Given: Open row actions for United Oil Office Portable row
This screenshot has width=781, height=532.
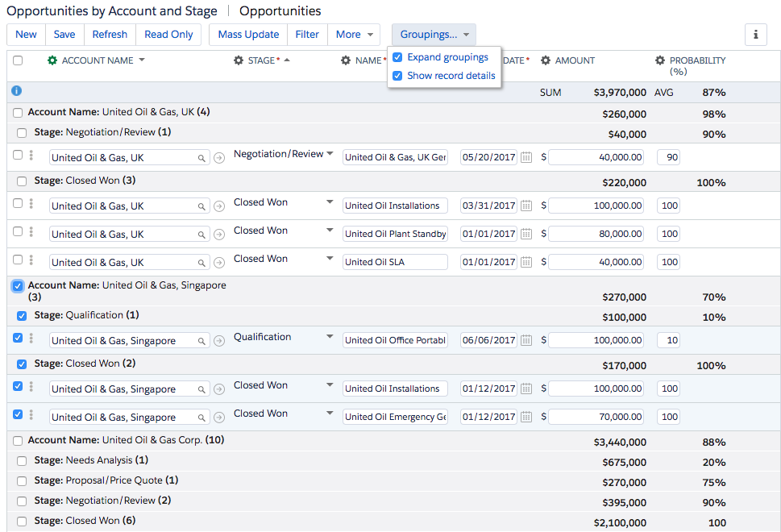Looking at the screenshot, I should click(x=31, y=339).
